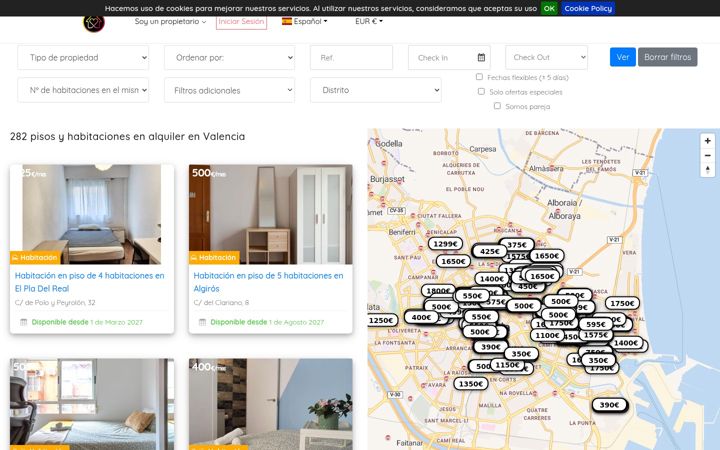Click Disponible desde 1 de Marzo 2027
Viewport: 720px width, 450px height.
87,322
